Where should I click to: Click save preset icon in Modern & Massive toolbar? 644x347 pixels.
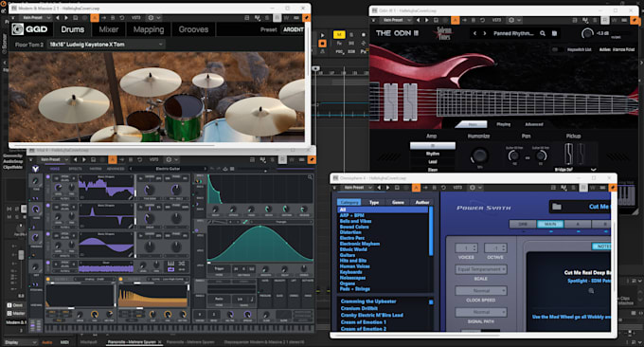(x=75, y=18)
